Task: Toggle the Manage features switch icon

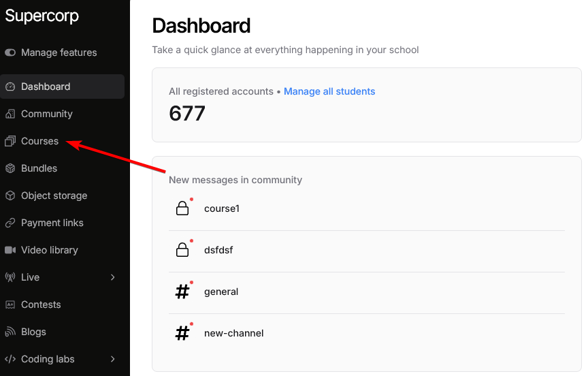Action: tap(10, 52)
